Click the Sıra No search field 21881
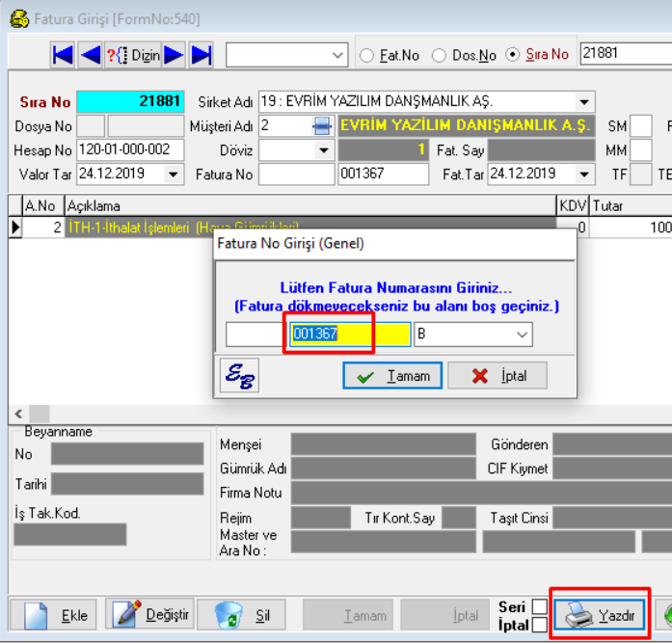672x643 pixels. coord(626,54)
